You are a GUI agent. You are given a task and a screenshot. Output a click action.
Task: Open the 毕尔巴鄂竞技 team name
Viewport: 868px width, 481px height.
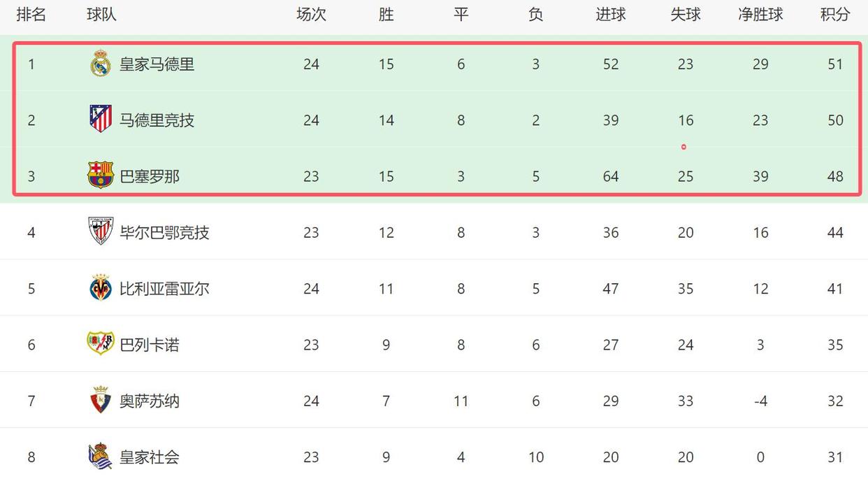(x=165, y=233)
